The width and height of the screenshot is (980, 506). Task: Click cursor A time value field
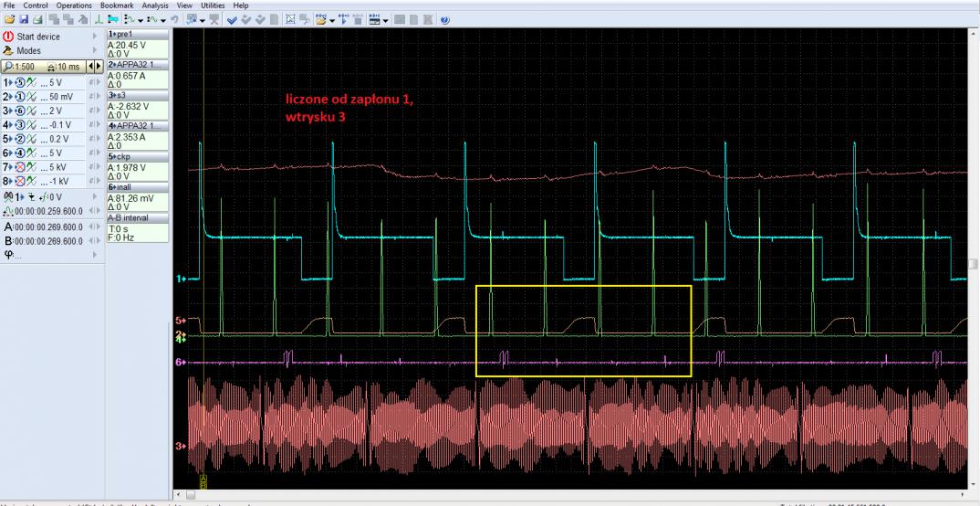47,227
